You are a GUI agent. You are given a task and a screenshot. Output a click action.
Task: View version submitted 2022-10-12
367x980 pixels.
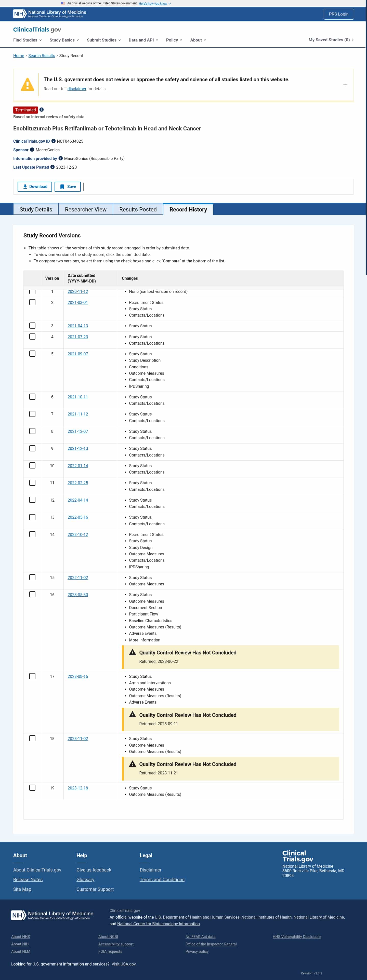point(78,534)
